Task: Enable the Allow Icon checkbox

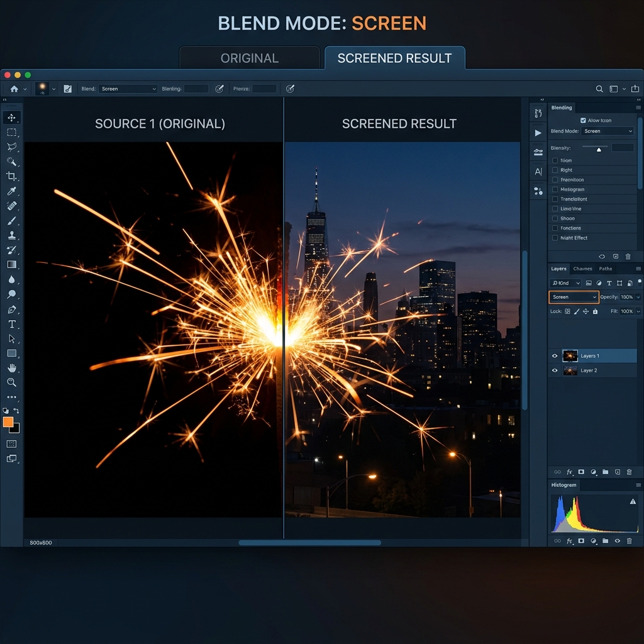Action: click(x=582, y=120)
